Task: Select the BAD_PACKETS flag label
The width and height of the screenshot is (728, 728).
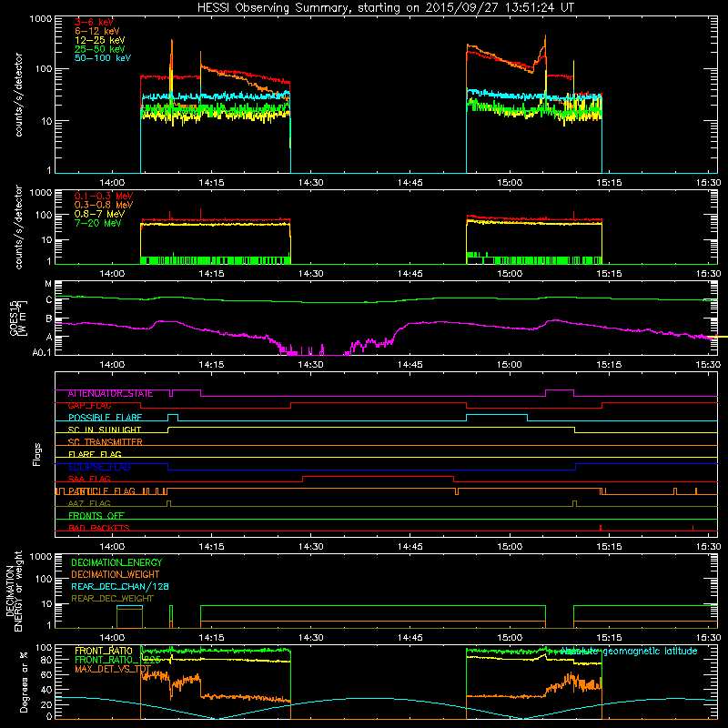Action: click(x=99, y=529)
